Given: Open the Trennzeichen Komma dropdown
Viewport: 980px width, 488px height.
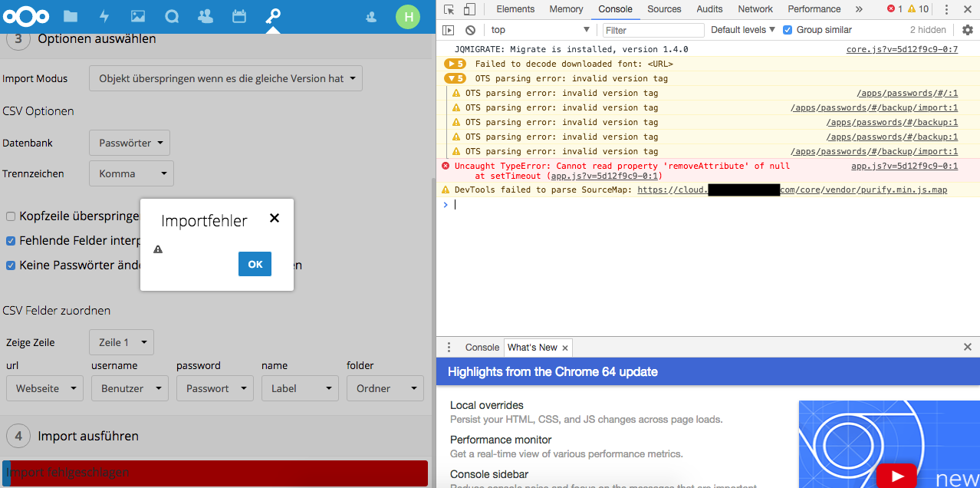Looking at the screenshot, I should click(x=131, y=173).
